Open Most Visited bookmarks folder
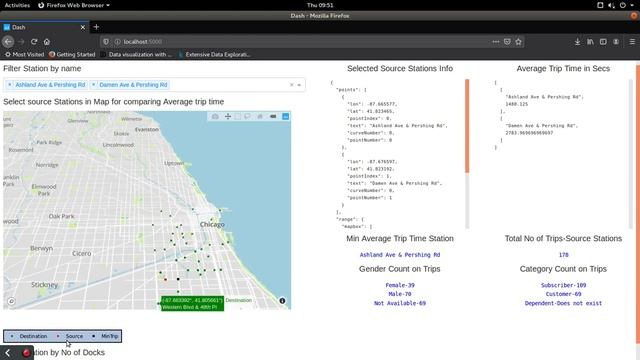The height and width of the screenshot is (360, 640). (24, 54)
